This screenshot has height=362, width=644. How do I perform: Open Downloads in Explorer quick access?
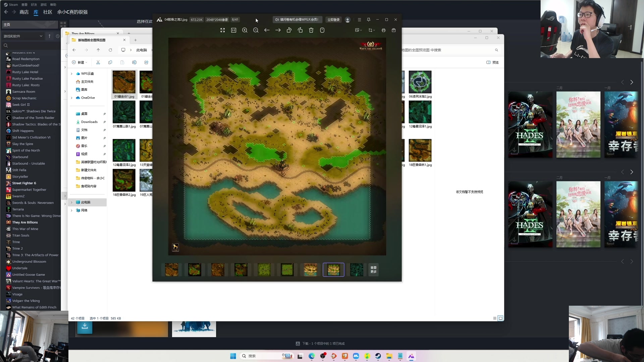click(x=89, y=122)
